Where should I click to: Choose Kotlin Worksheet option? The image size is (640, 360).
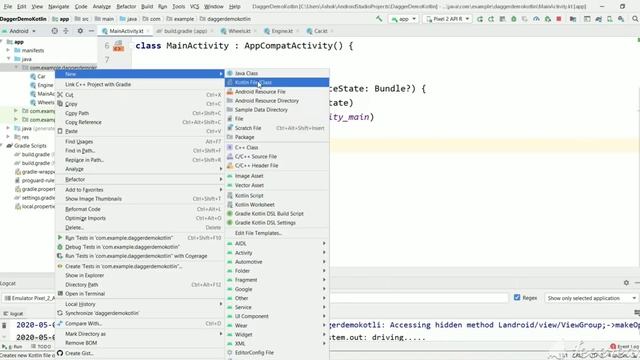click(x=277, y=204)
